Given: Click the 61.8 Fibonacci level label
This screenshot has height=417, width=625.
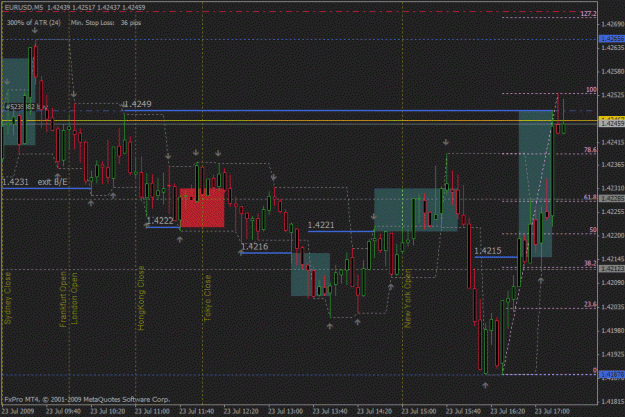Looking at the screenshot, I should [590, 197].
